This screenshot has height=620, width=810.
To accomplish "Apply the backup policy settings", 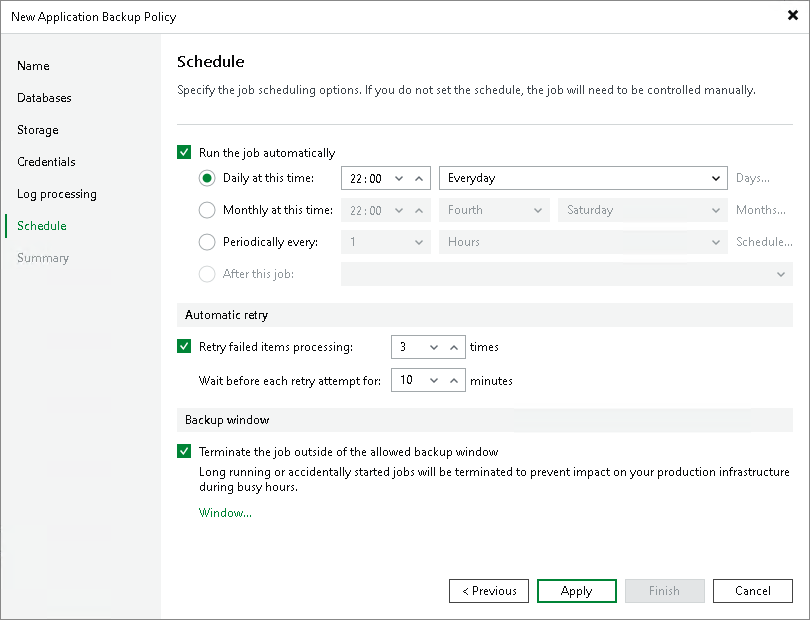I will [x=576, y=590].
